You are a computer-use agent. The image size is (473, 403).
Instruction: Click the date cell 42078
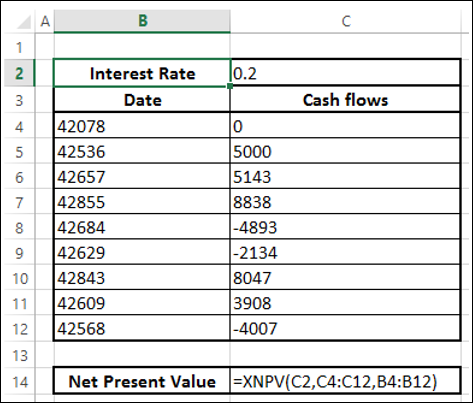click(142, 126)
